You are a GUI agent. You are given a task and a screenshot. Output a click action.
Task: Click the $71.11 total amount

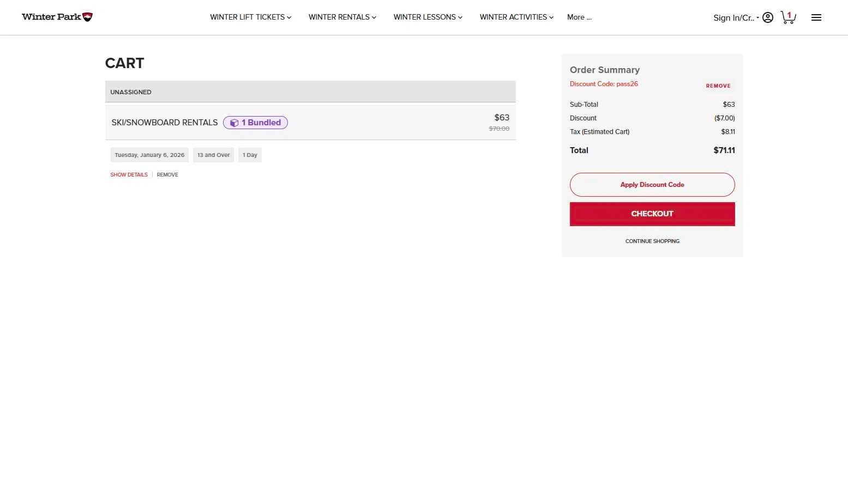(x=724, y=150)
